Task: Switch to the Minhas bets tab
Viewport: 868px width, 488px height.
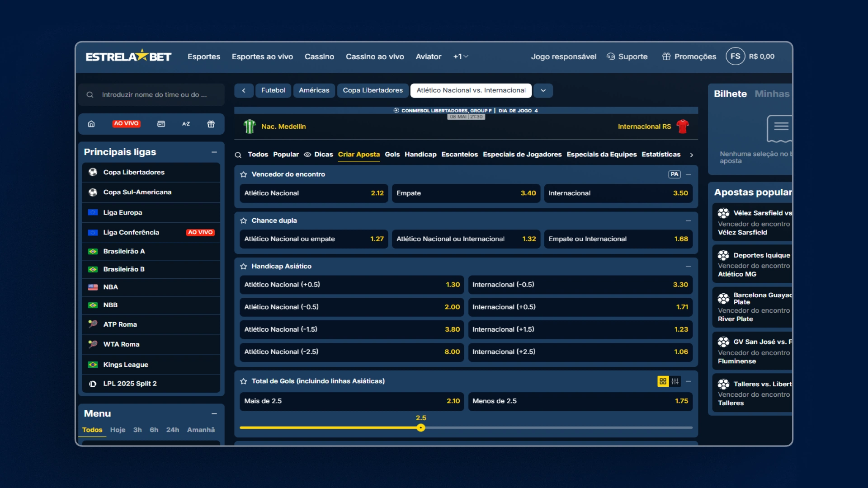Action: pos(772,94)
